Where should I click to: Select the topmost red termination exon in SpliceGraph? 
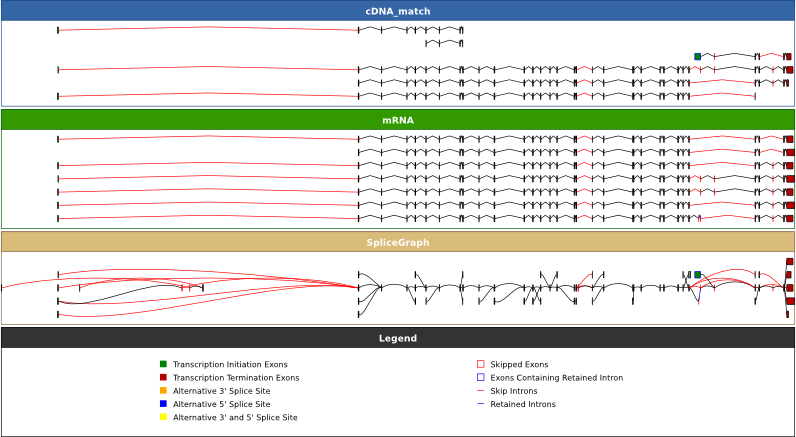789,262
